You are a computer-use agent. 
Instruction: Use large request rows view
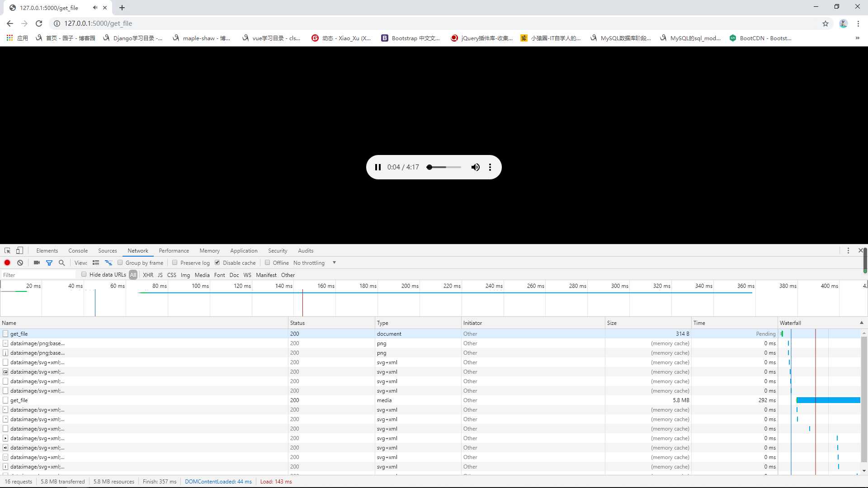click(96, 263)
